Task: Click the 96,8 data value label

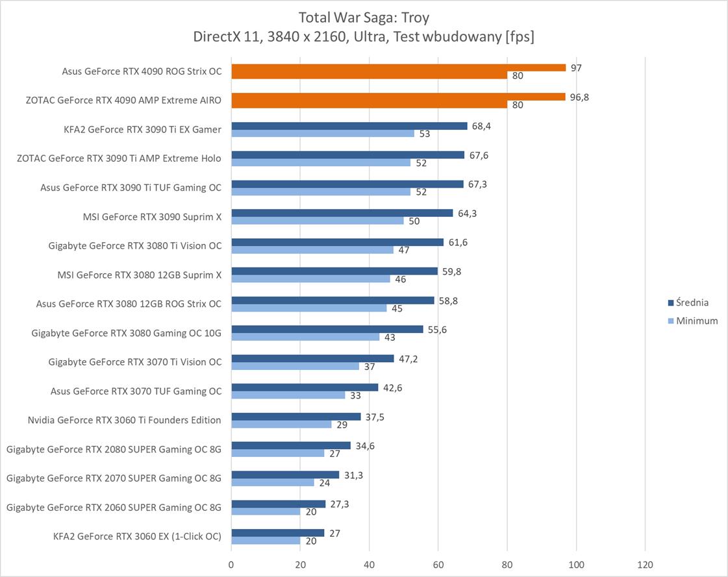Action: 581,97
